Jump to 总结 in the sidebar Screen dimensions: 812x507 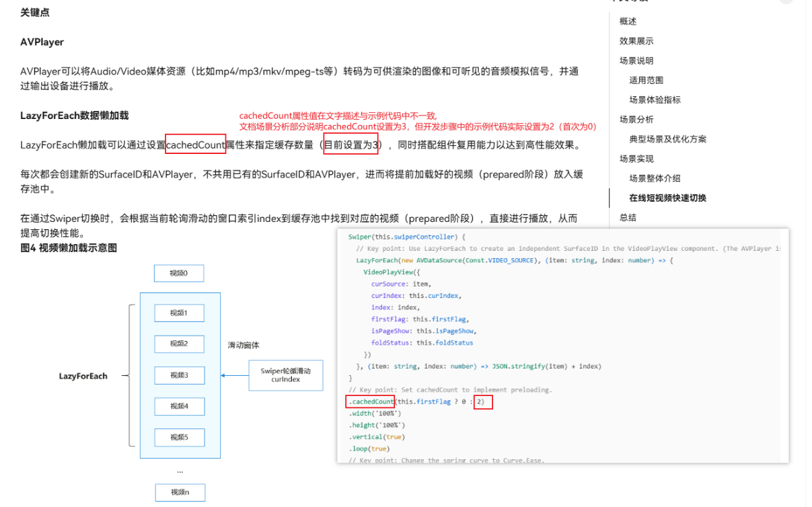pos(628,217)
